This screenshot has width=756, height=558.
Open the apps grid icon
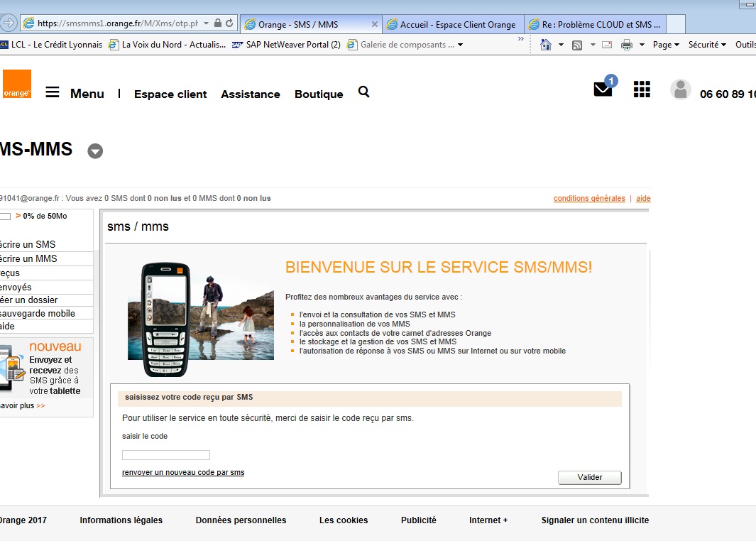tap(642, 89)
